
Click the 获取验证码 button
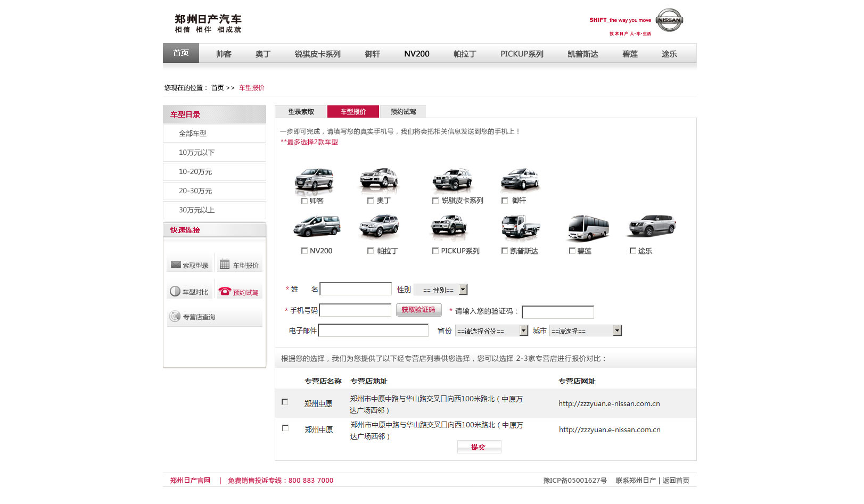[418, 310]
